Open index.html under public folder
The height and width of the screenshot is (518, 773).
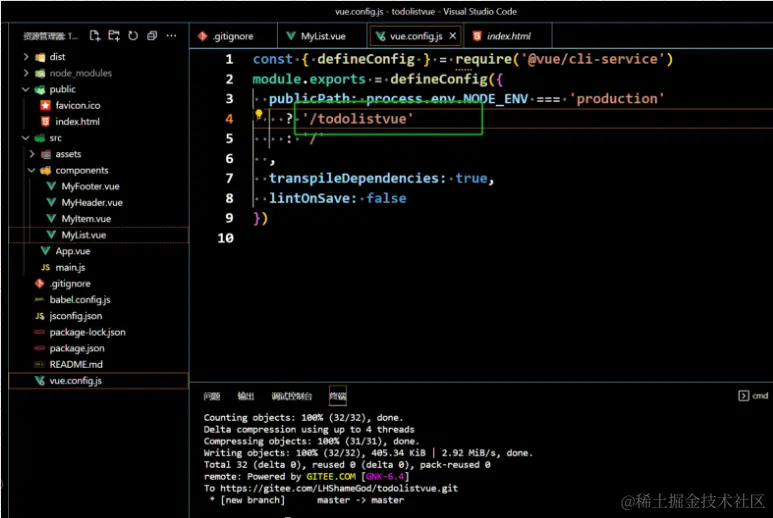tap(77, 121)
